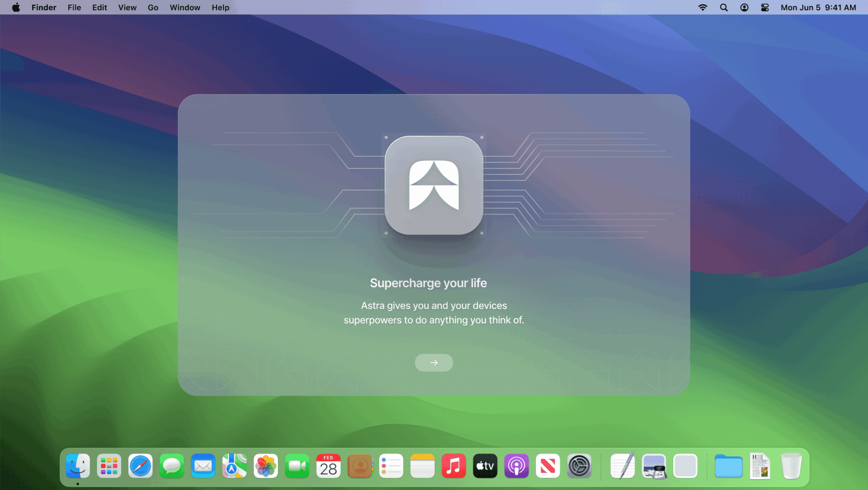The image size is (868, 490).
Task: Open the Music app in dock
Action: pyautogui.click(x=454, y=466)
